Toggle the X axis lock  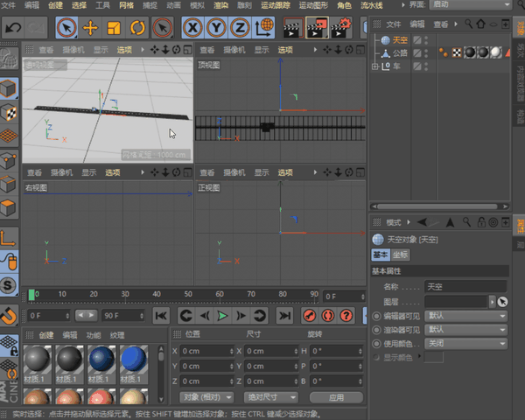pyautogui.click(x=194, y=29)
